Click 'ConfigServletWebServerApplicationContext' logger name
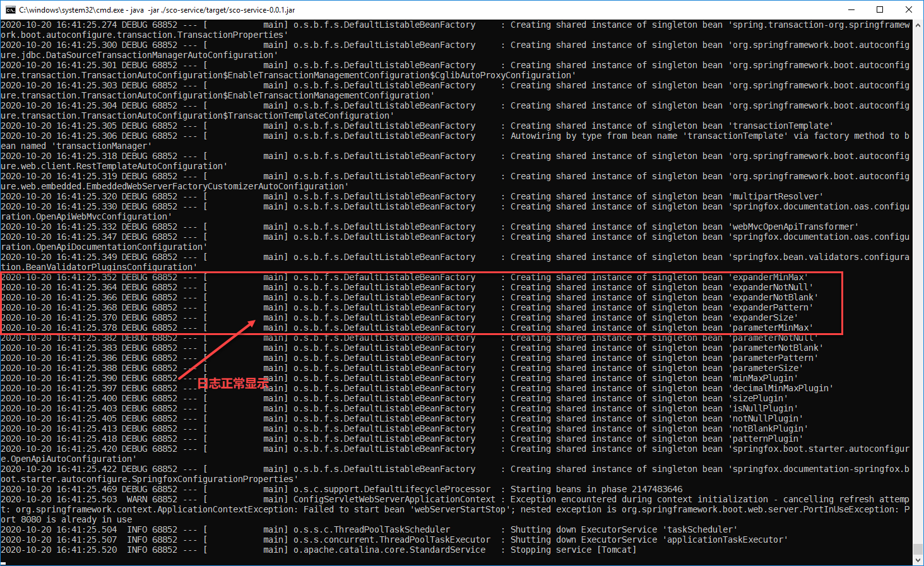This screenshot has width=924, height=566. tap(394, 500)
